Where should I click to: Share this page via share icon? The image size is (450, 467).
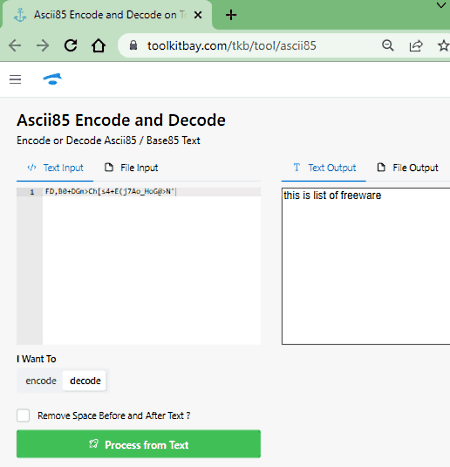[416, 45]
